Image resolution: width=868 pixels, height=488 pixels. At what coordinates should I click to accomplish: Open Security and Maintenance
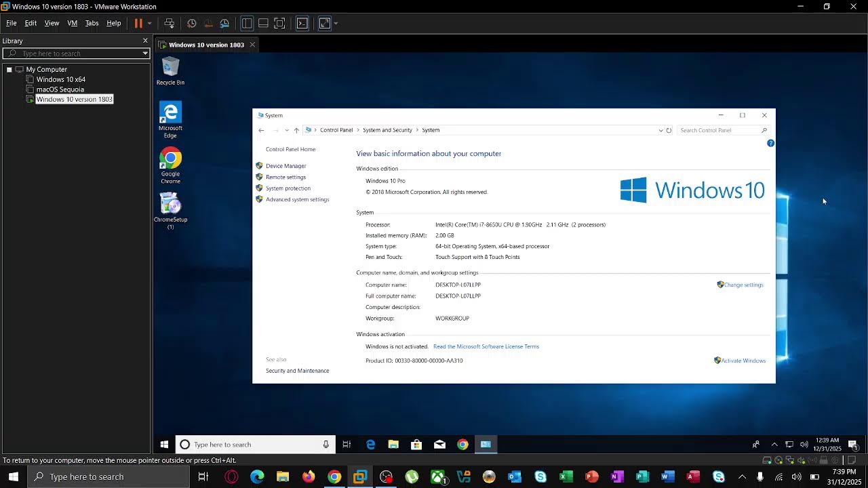[297, 371]
